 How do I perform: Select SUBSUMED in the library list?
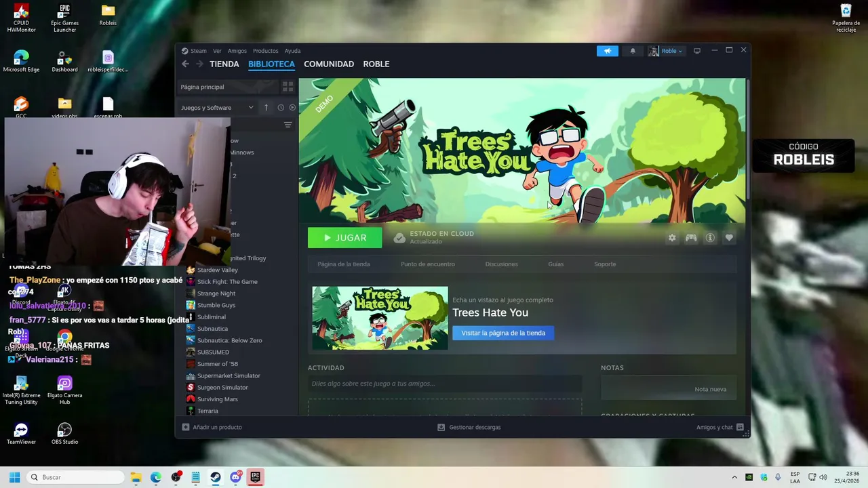pyautogui.click(x=213, y=352)
